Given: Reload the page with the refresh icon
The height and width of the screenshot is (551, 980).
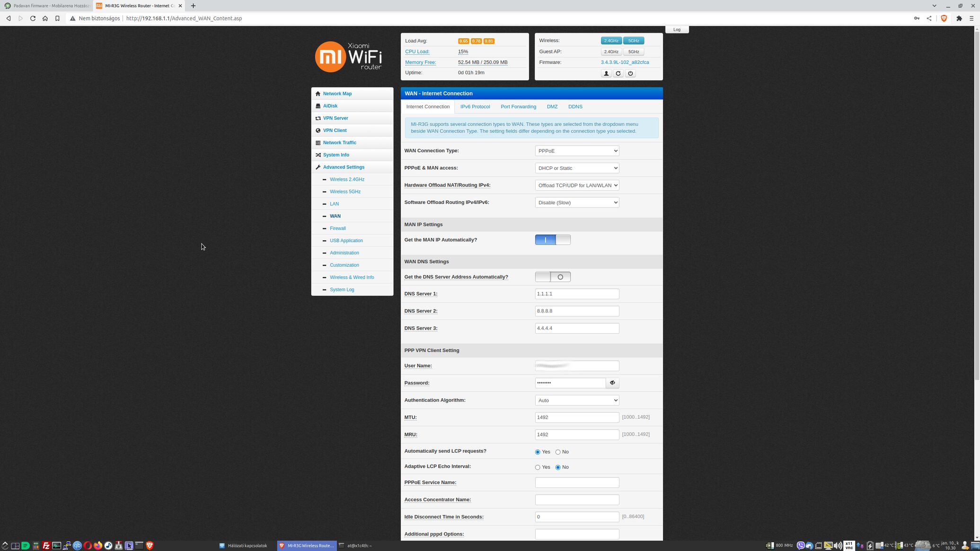Looking at the screenshot, I should click(33, 18).
